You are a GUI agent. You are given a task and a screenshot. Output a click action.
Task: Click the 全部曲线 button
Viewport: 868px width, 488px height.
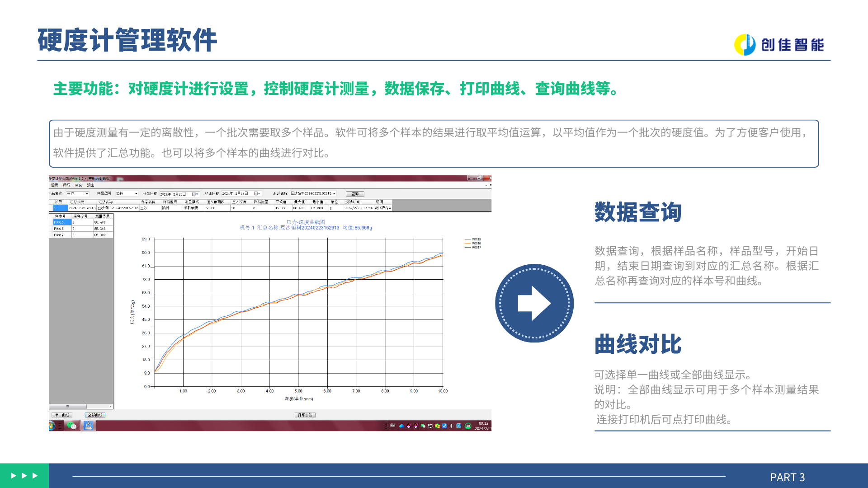(95, 415)
